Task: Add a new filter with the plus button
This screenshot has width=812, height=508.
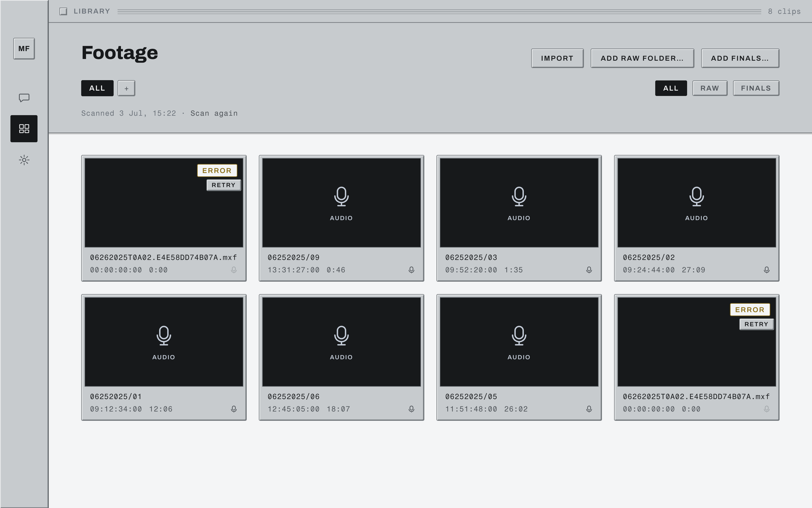Action: [127, 88]
